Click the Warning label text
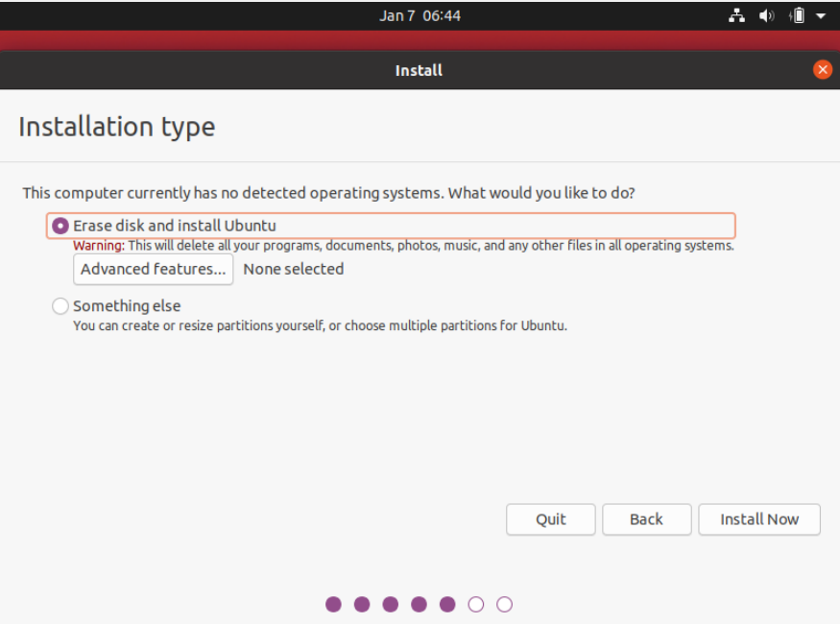The image size is (840, 624). [99, 246]
